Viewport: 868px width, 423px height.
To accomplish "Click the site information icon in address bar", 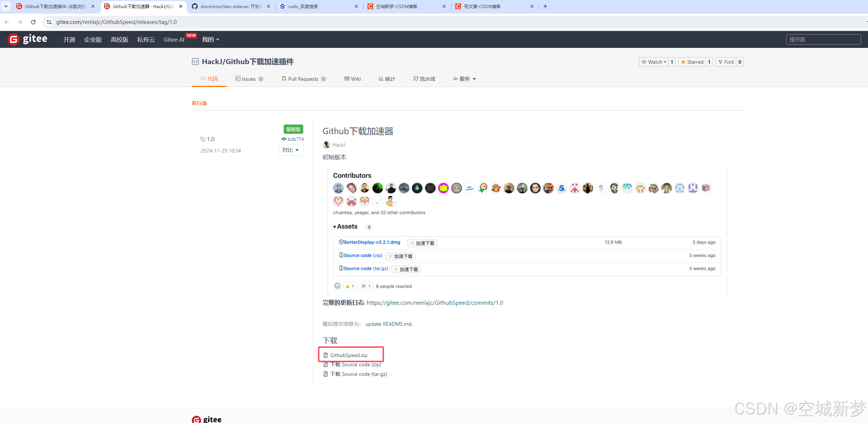I will pos(49,22).
